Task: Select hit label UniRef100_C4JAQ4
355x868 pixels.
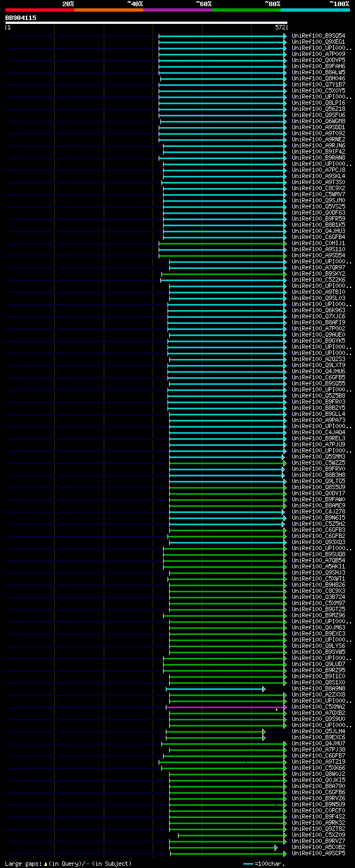Action: point(318,432)
